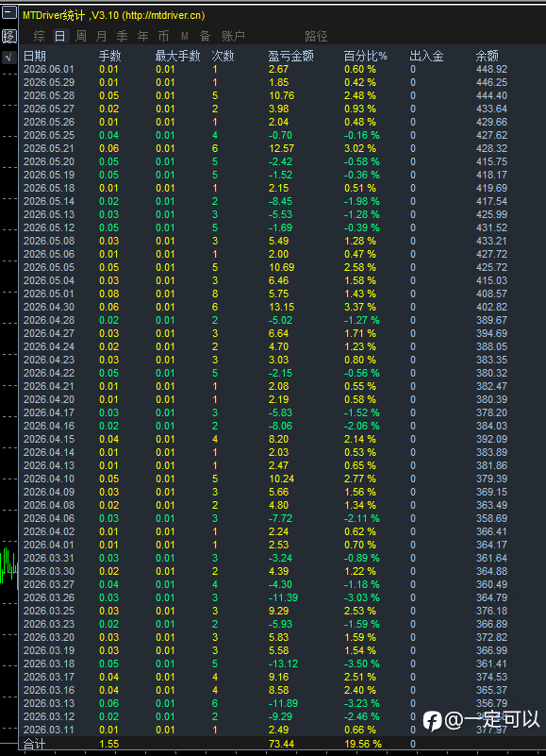Select the M tab
The height and width of the screenshot is (756, 546).
(184, 36)
